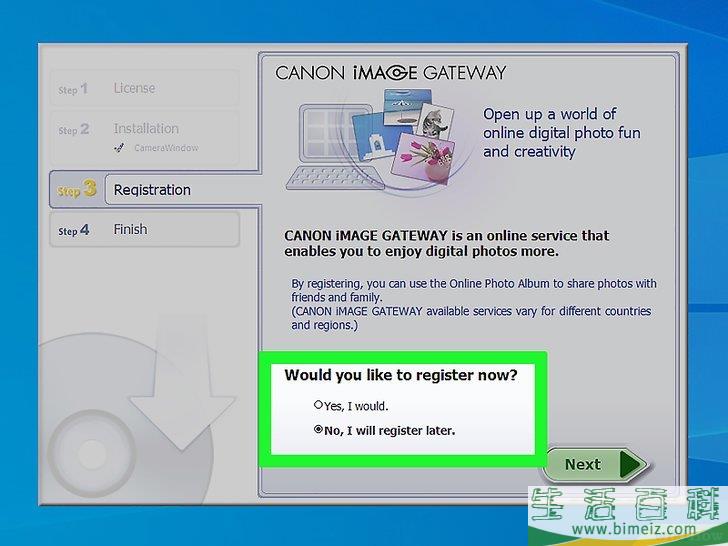The height and width of the screenshot is (546, 728).
Task: Click the CameraWindow checkmark icon
Action: 119,148
